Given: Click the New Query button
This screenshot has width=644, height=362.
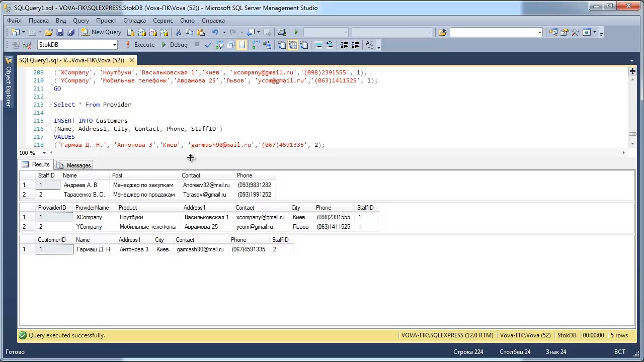Looking at the screenshot, I should coord(101,32).
